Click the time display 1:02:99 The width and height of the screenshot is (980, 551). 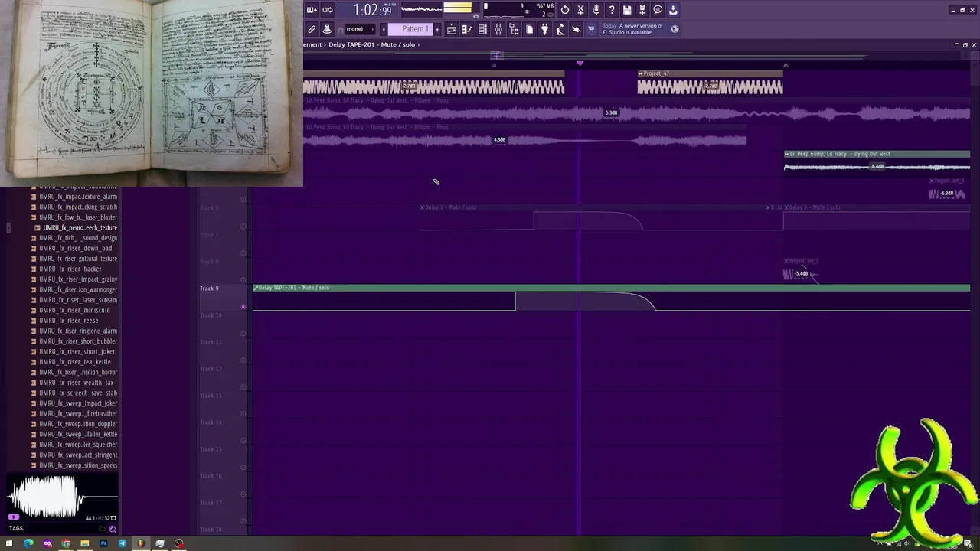(x=374, y=10)
